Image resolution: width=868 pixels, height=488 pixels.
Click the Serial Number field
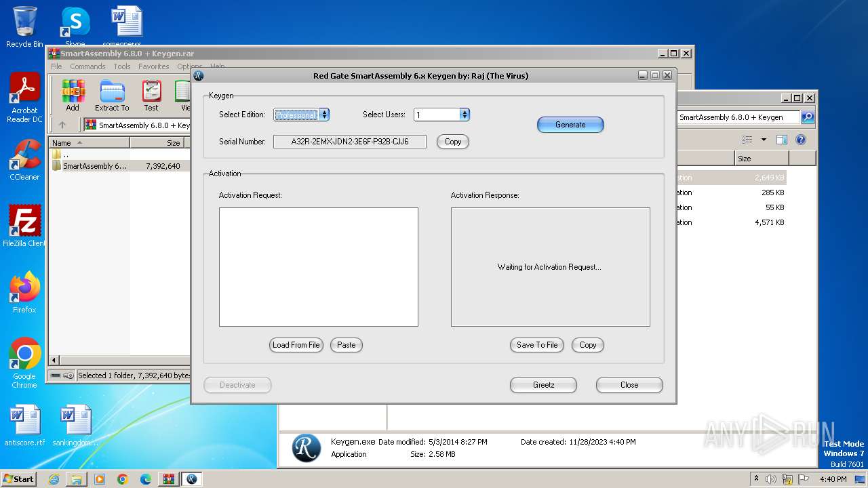(x=350, y=142)
